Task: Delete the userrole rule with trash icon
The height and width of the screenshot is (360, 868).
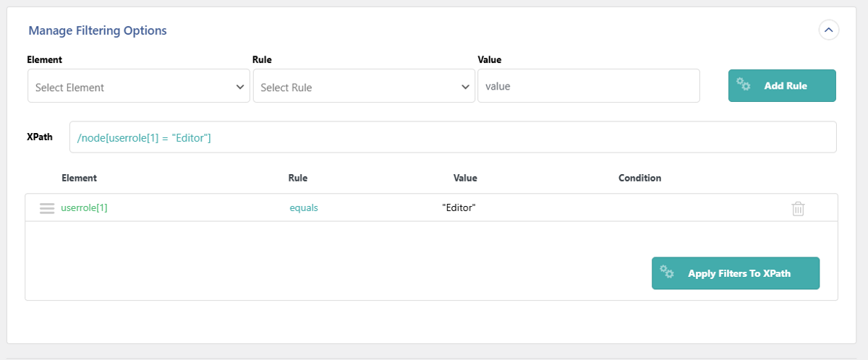Action: (x=798, y=209)
